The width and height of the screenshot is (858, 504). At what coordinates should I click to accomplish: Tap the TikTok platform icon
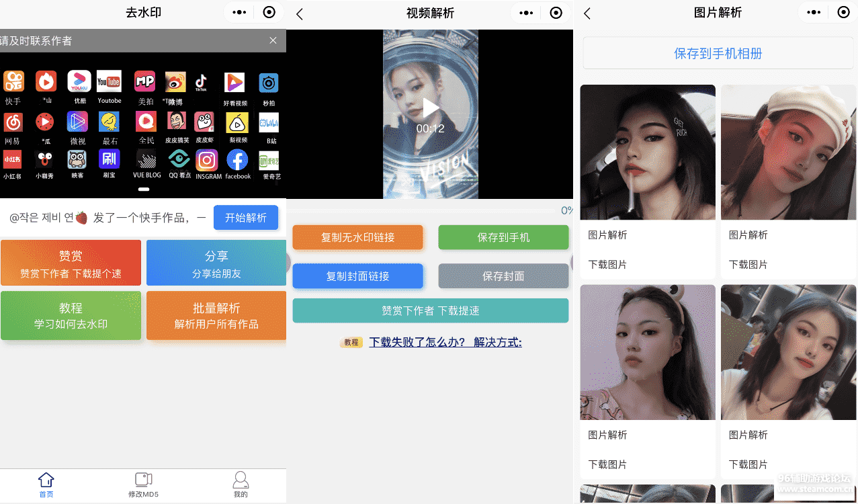(201, 82)
